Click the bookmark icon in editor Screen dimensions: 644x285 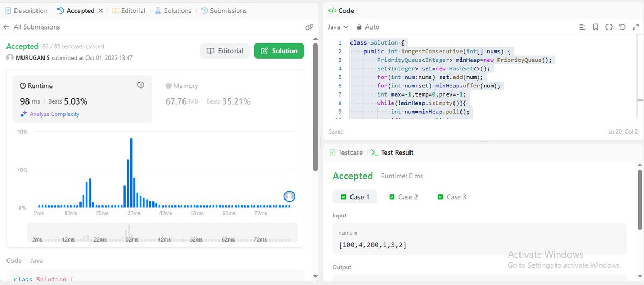pyautogui.click(x=596, y=27)
